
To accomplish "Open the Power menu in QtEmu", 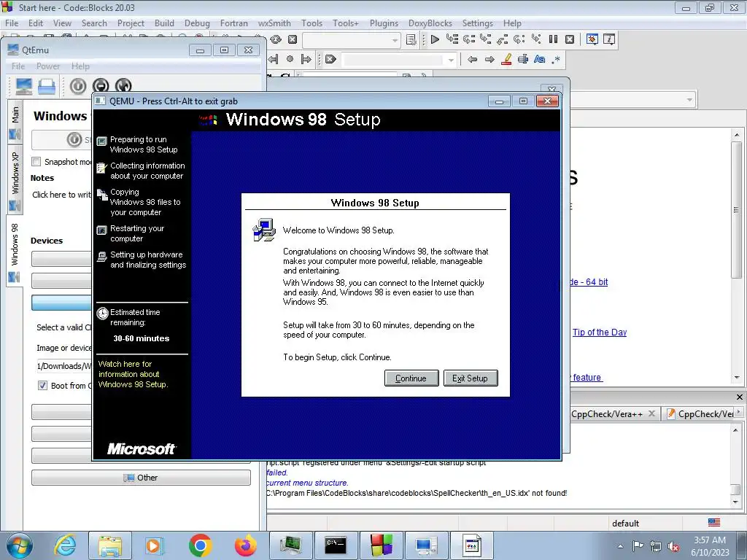I will coord(48,66).
